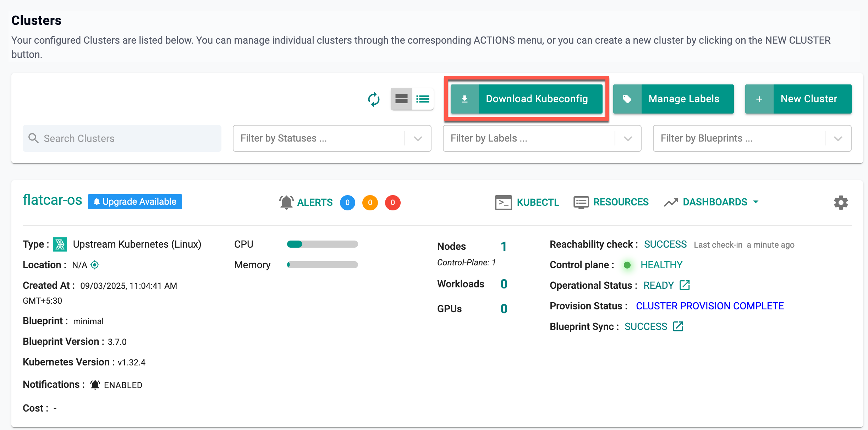
Task: Click the RESOURCES list icon
Action: pyautogui.click(x=581, y=203)
